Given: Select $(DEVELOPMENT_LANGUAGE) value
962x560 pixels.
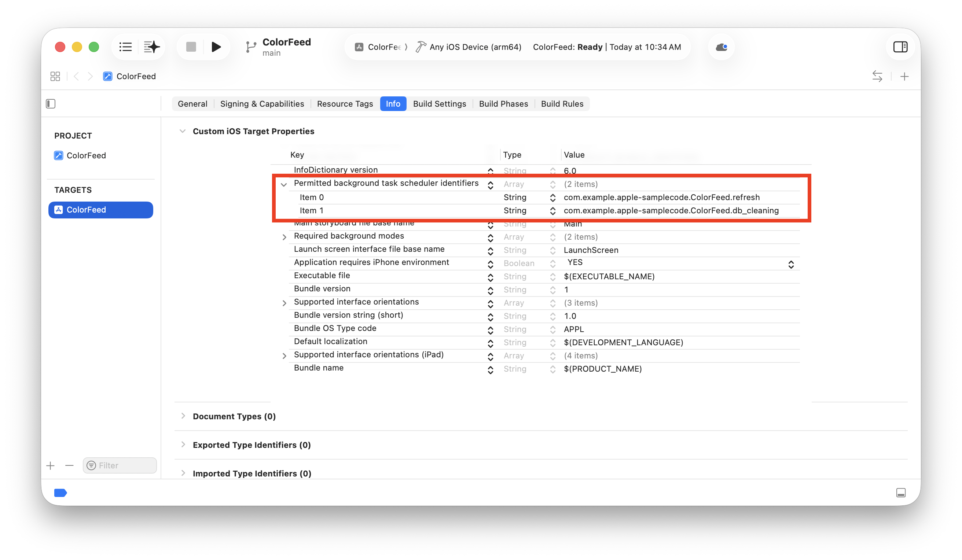Looking at the screenshot, I should click(x=623, y=342).
